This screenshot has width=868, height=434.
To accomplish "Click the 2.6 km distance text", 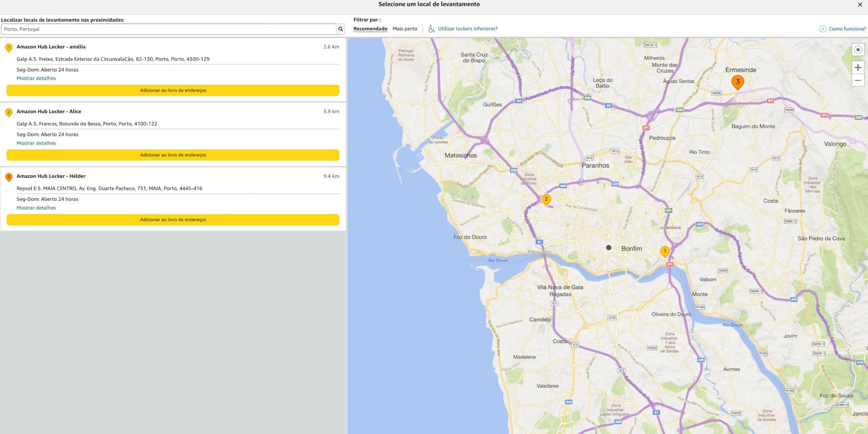I will [331, 47].
